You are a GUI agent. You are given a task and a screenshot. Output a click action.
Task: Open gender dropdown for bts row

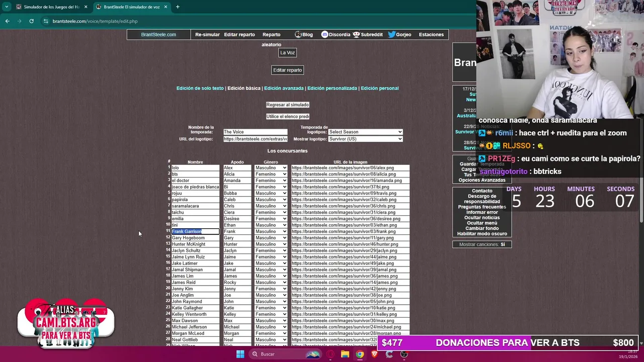point(271,174)
